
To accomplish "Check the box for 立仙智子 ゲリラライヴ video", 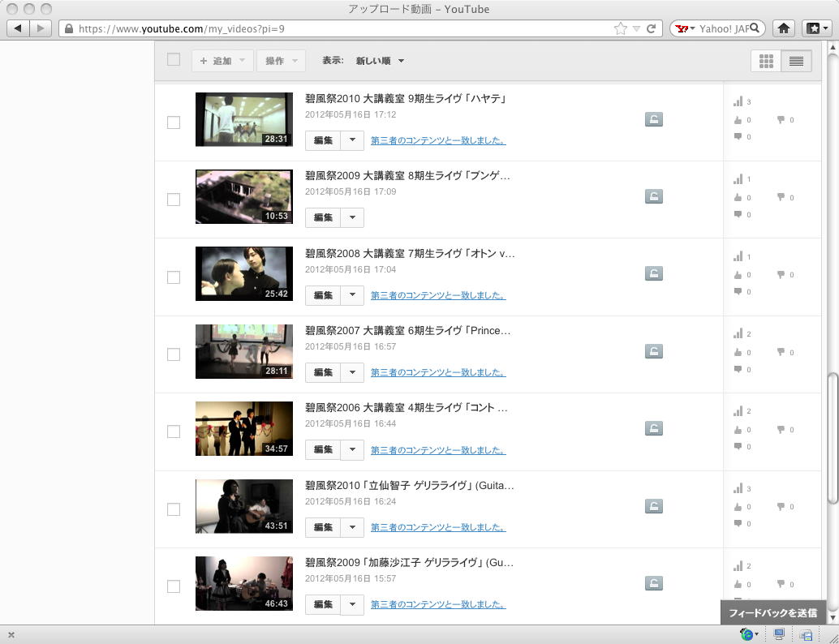I will tap(174, 509).
